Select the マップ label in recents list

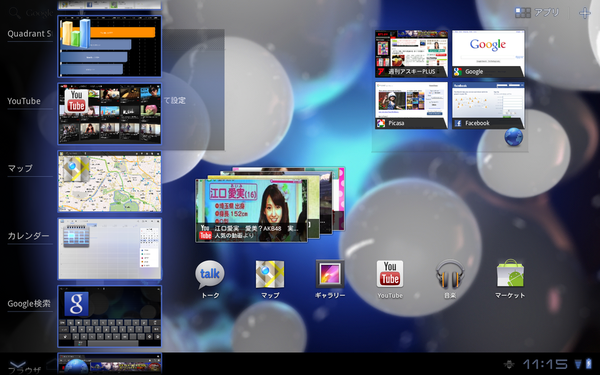20,168
